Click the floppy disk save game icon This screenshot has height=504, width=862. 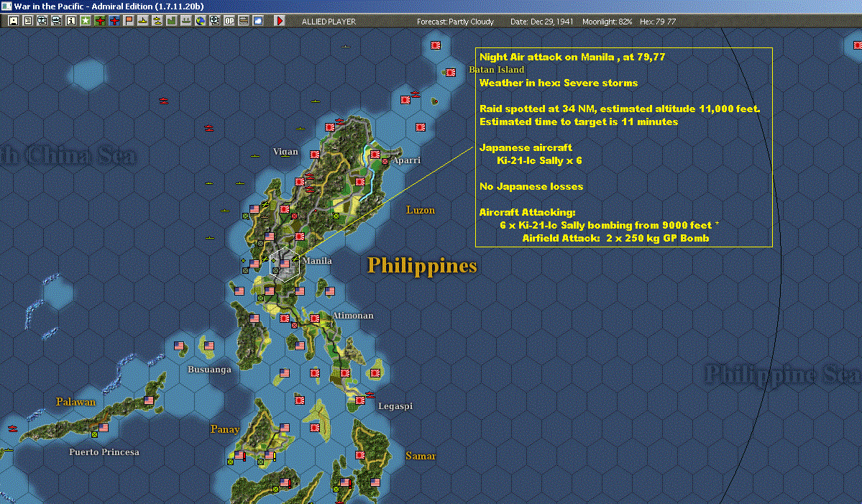(13, 21)
